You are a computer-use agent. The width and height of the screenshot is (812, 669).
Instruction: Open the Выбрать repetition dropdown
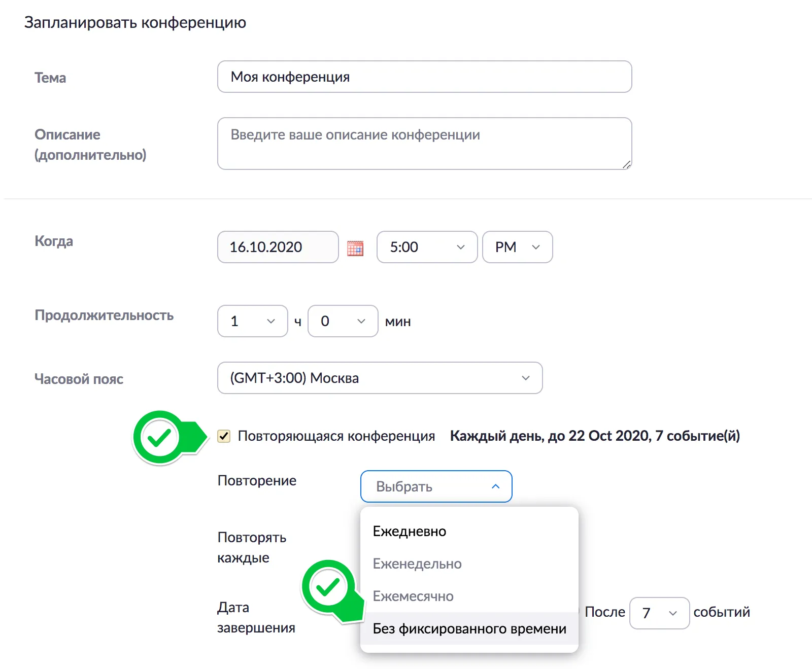point(435,486)
